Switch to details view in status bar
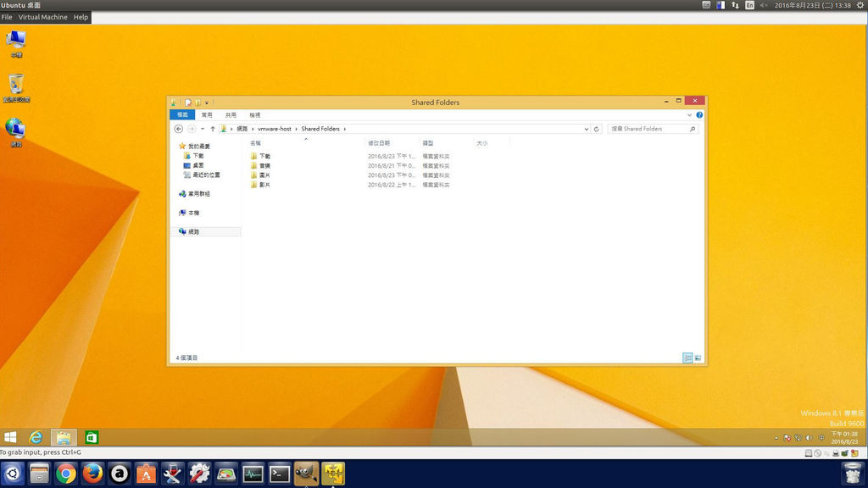 (687, 358)
